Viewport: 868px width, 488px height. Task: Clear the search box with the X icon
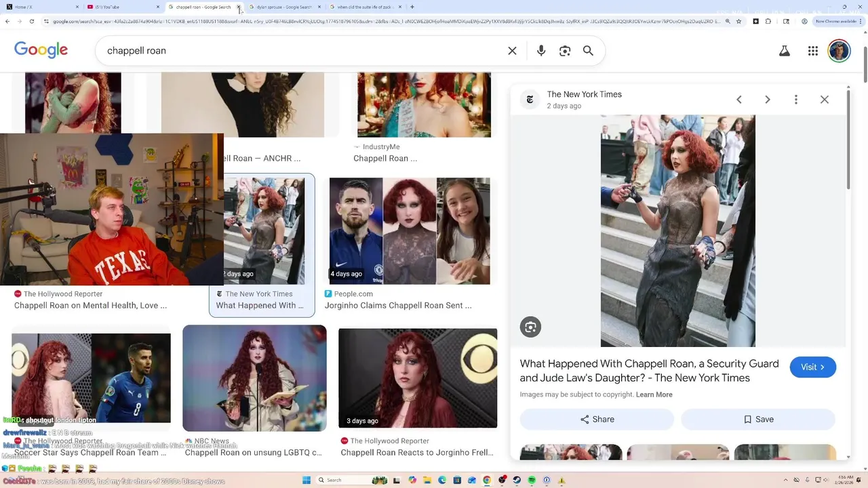(512, 51)
